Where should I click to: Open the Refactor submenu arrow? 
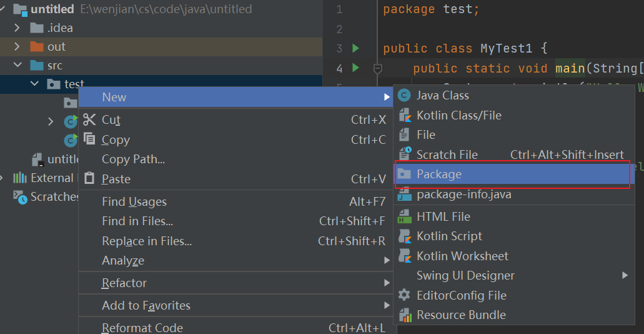pos(386,283)
